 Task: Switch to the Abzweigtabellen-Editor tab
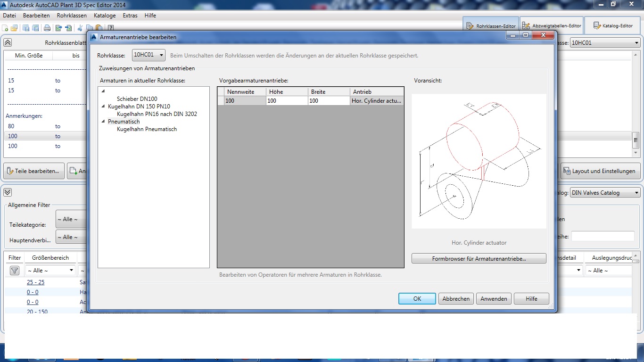pyautogui.click(x=552, y=26)
